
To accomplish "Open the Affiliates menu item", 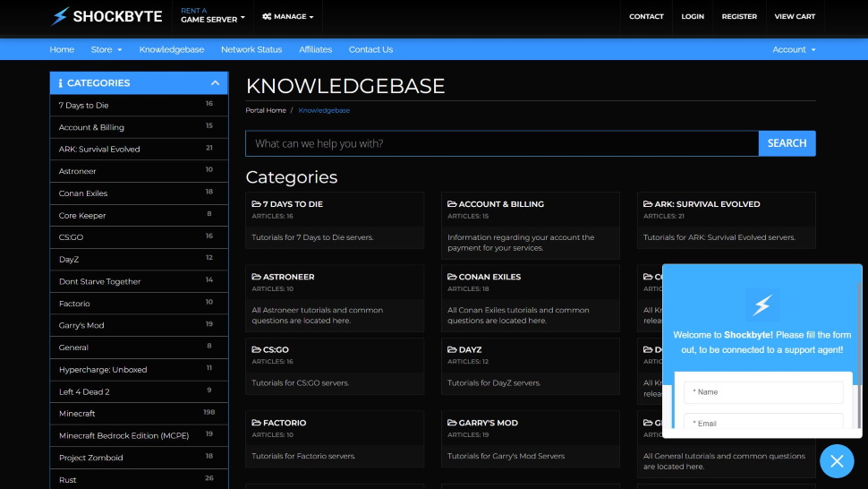I will pyautogui.click(x=316, y=49).
